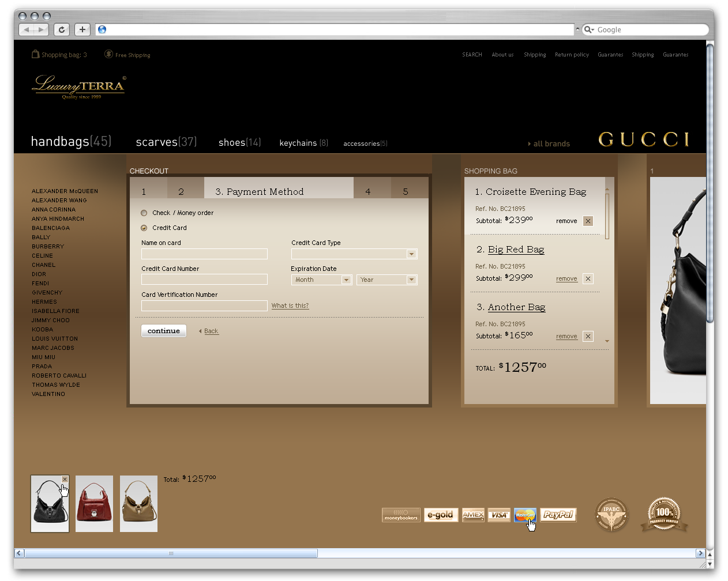Open the shoes category
The width and height of the screenshot is (728, 581).
coord(239,142)
